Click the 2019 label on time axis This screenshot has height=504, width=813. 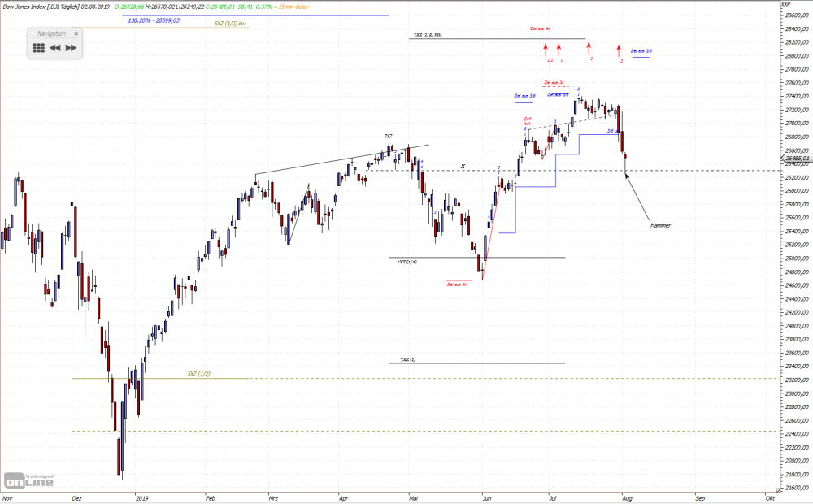(x=141, y=498)
